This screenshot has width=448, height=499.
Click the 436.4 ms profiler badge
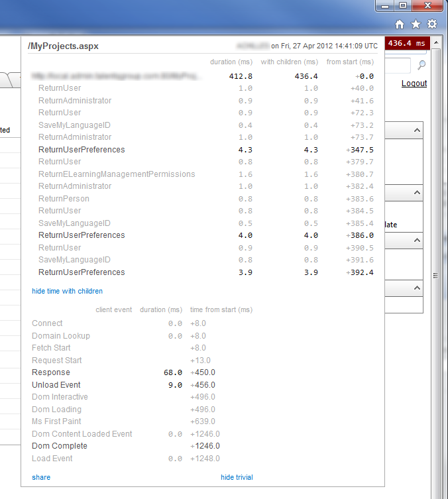point(407,43)
